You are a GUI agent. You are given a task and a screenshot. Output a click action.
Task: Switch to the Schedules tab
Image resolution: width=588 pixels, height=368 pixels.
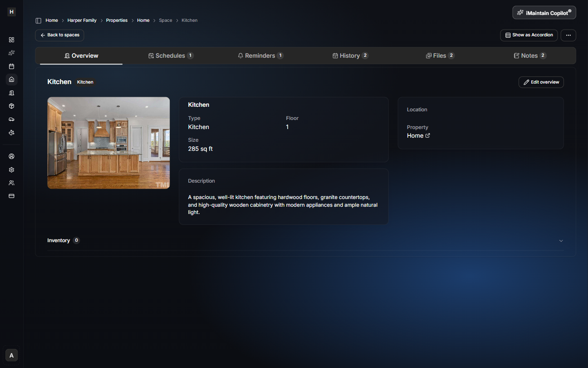(x=171, y=55)
